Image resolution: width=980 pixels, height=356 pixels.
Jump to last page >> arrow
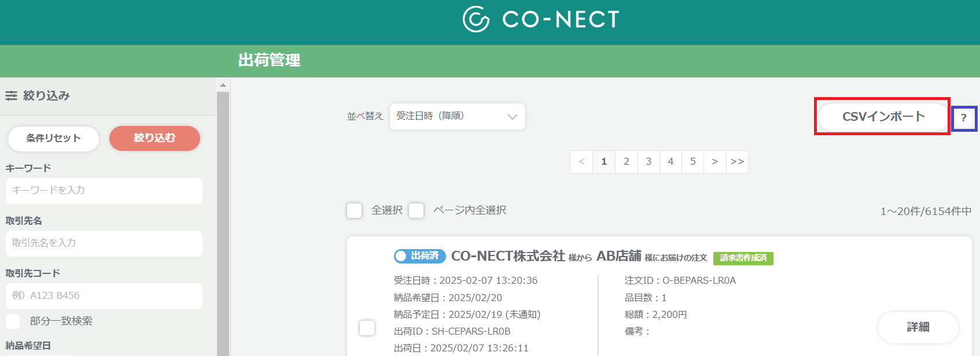737,162
